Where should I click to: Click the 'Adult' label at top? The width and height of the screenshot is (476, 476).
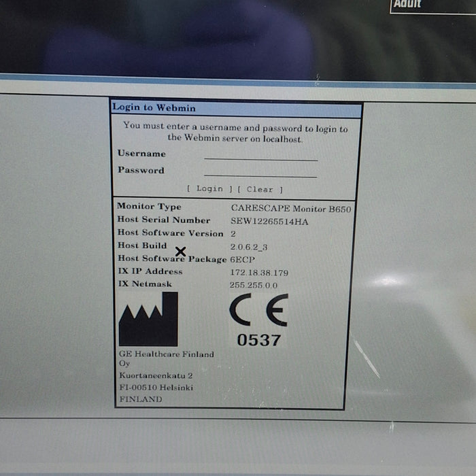click(x=407, y=4)
